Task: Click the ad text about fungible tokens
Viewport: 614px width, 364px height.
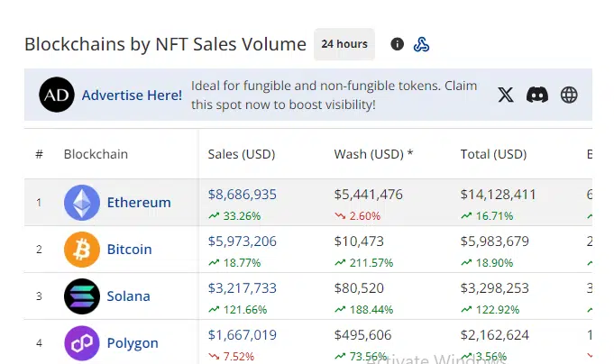Action: pyautogui.click(x=334, y=96)
